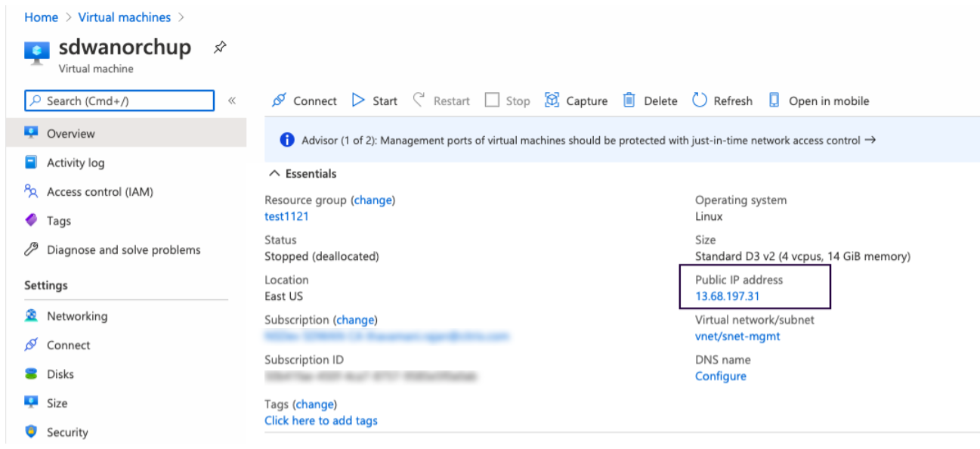Click the 'East US' location value
The image size is (980, 449).
(x=283, y=296)
